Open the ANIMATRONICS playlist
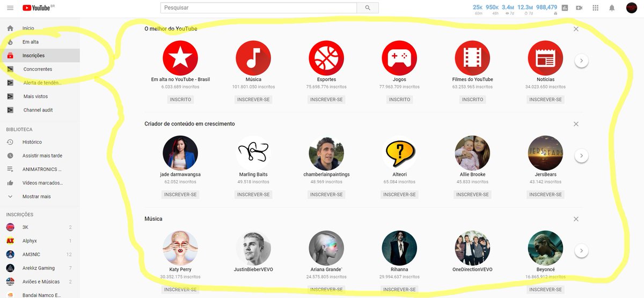This screenshot has height=298, width=644. [x=40, y=169]
